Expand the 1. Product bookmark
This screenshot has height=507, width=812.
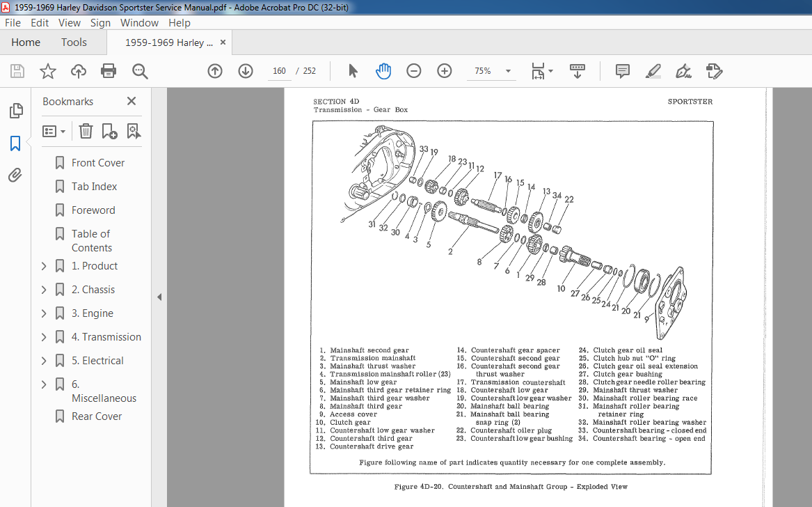coord(44,266)
